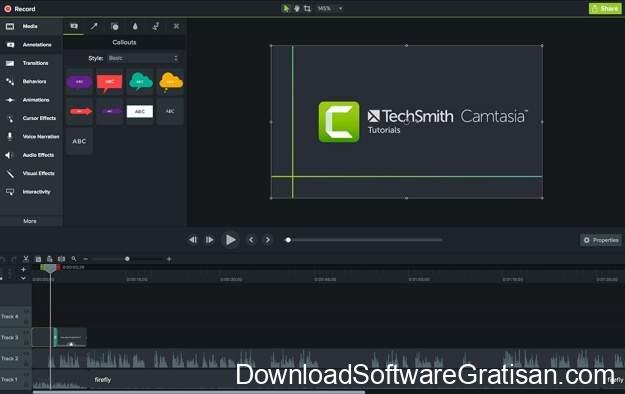Open the canvas zoom percentage dropdown
The height and width of the screenshot is (394, 625).
click(330, 8)
